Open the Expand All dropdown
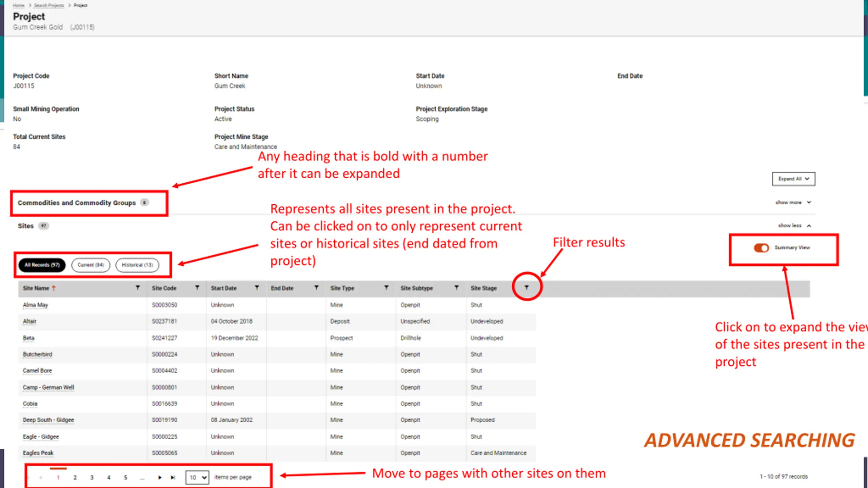This screenshot has height=488, width=868. (x=794, y=179)
